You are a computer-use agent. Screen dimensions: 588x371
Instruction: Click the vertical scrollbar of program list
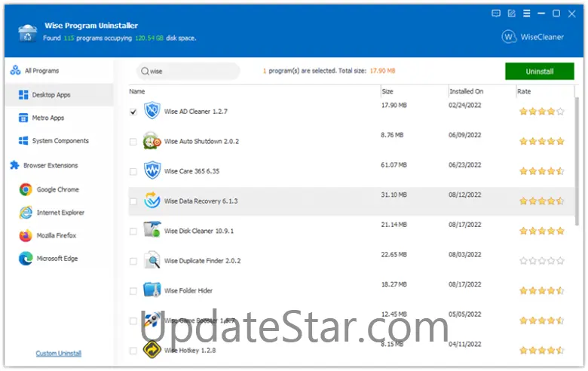click(577, 161)
